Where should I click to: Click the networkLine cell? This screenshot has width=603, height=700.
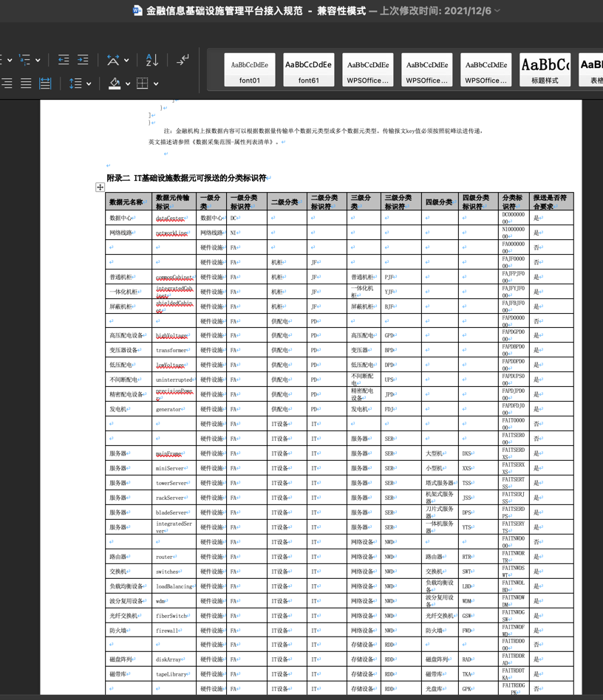tap(174, 233)
